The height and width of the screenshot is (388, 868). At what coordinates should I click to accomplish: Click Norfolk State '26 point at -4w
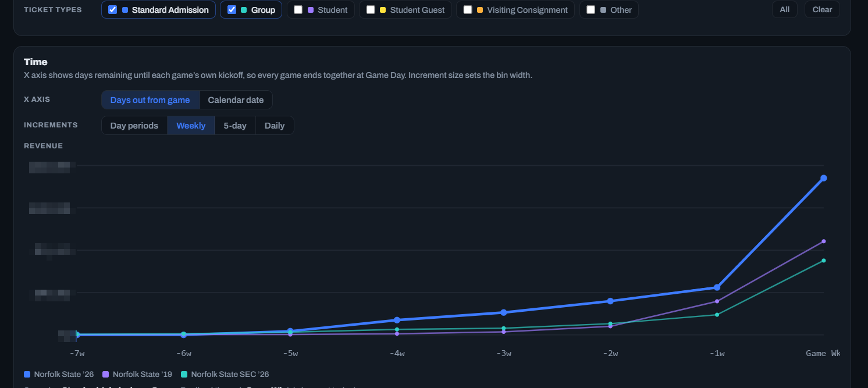397,320
